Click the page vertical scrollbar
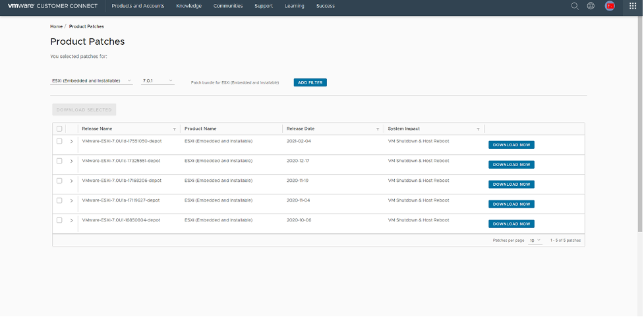The width and height of the screenshot is (644, 317). 640,123
